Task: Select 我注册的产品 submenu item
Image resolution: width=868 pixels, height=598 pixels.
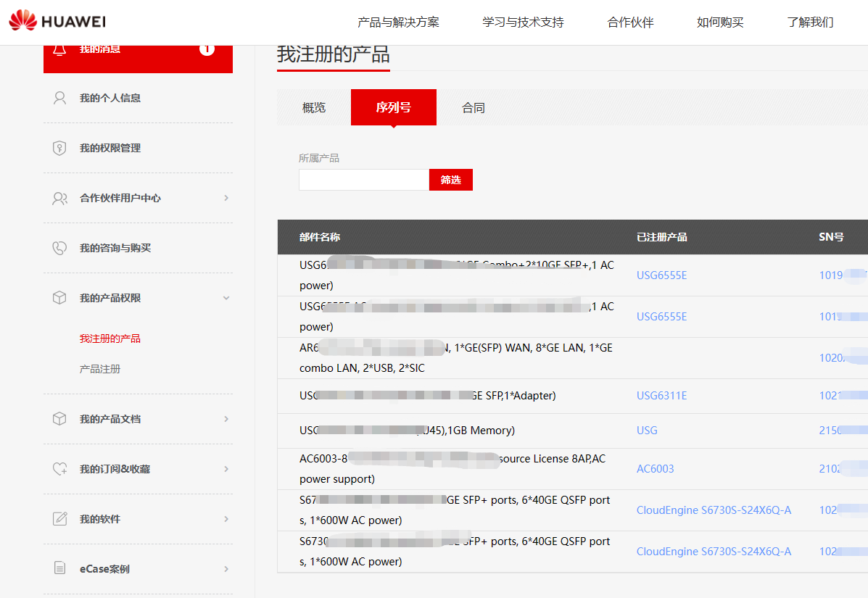Action: 110,339
